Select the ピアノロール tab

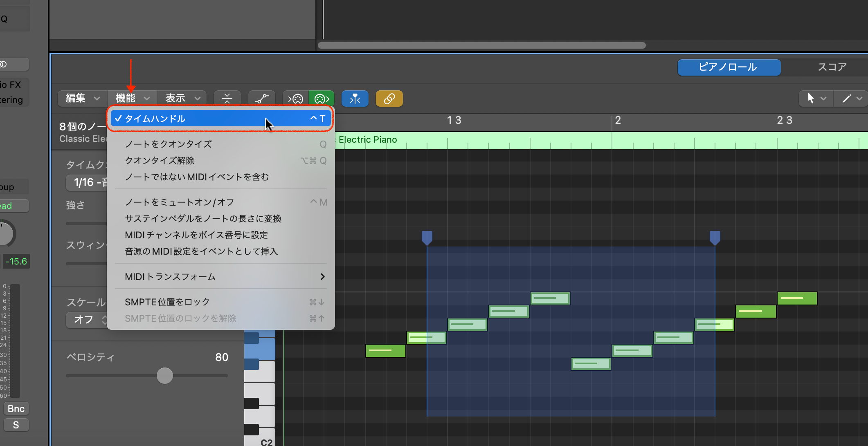click(729, 67)
